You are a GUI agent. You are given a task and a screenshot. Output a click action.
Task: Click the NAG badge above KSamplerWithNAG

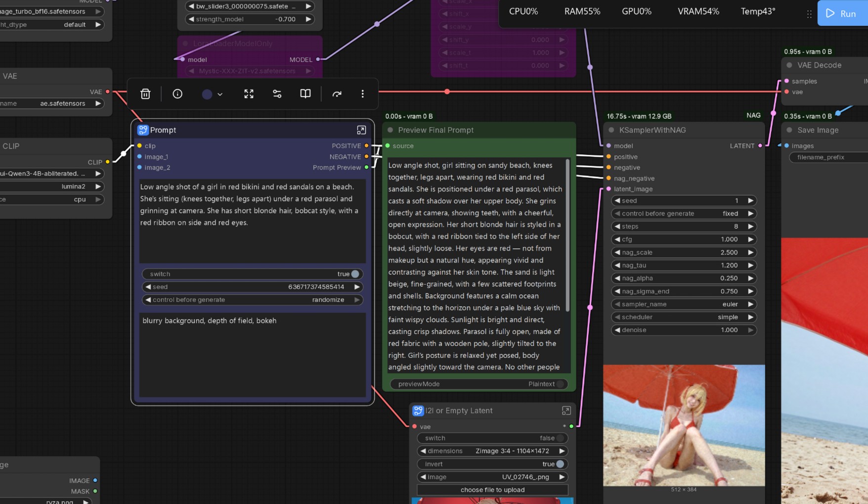pyautogui.click(x=753, y=115)
